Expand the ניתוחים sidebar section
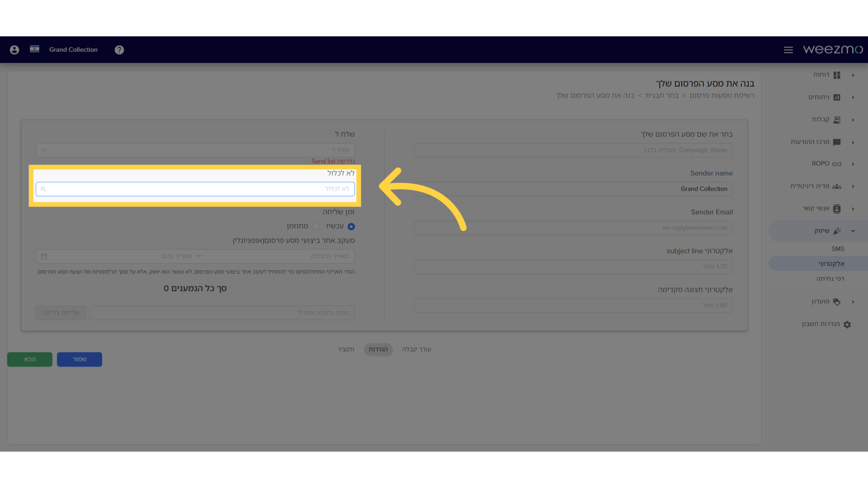Screen dimensions: 868x488 tap(853, 97)
